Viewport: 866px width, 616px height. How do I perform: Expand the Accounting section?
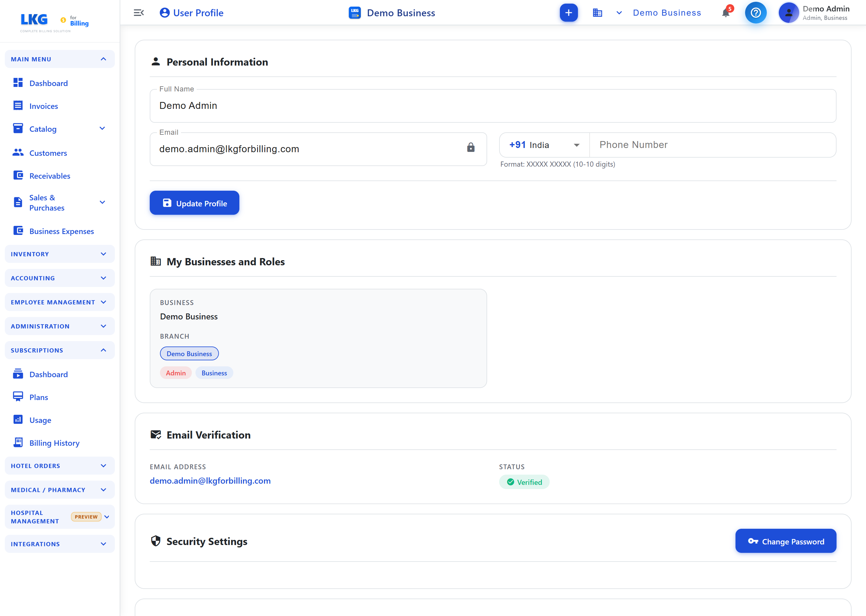click(x=60, y=278)
